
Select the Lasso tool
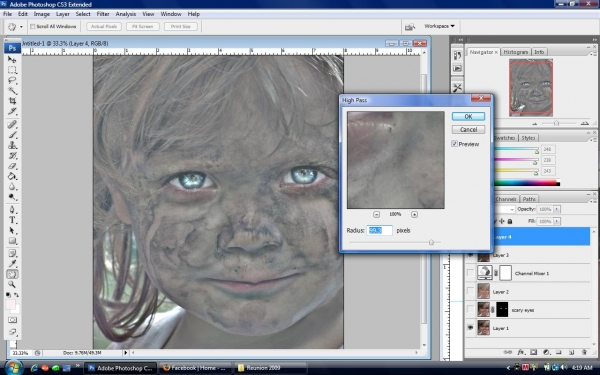click(12, 80)
